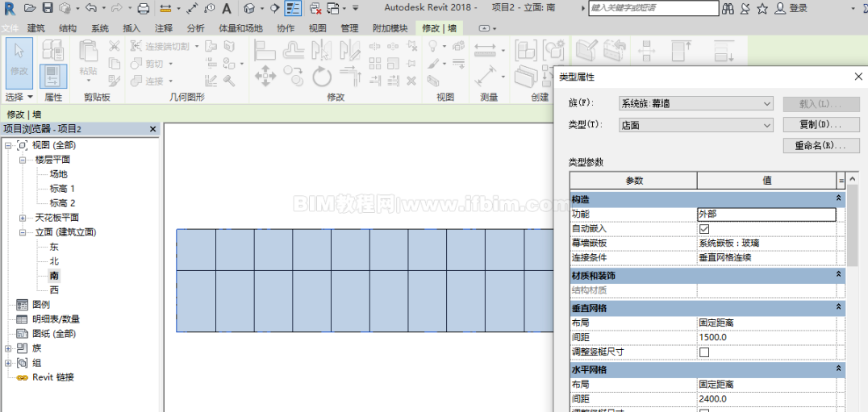Open the 类型(T) dropdown showing 店面
The height and width of the screenshot is (412, 868).
[696, 126]
